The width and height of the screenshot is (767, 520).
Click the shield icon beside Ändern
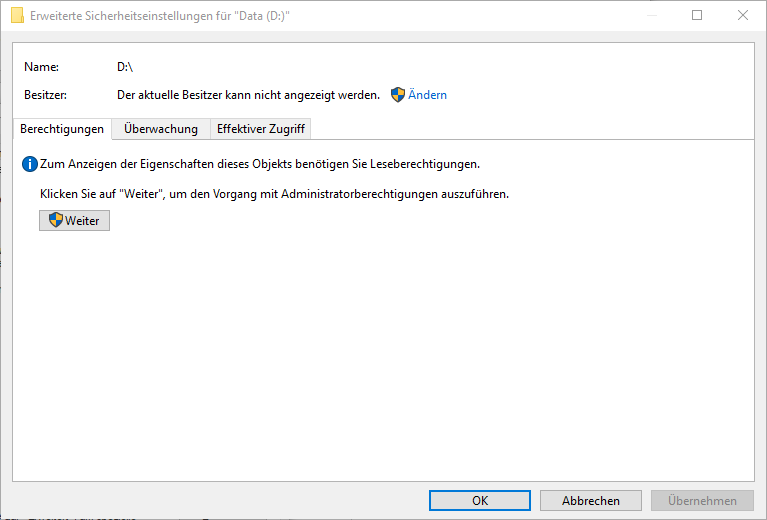tap(398, 95)
